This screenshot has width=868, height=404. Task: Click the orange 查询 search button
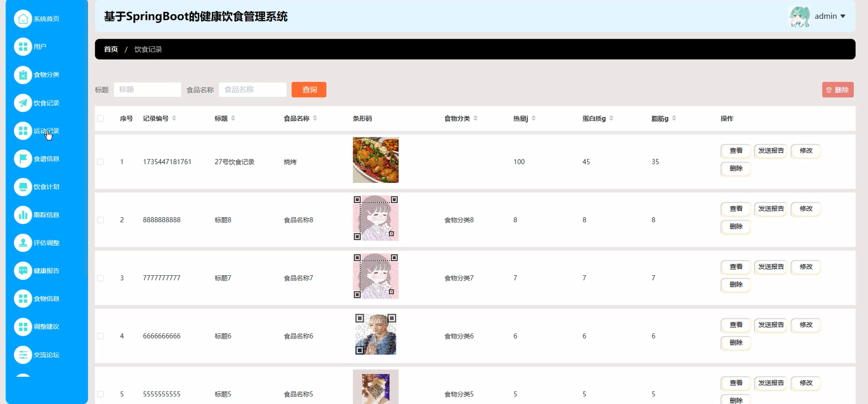click(x=308, y=89)
